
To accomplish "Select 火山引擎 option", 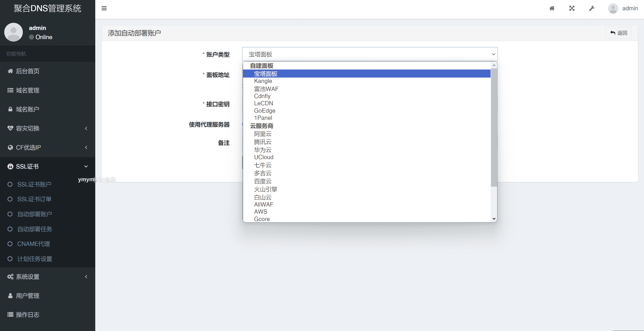I will tap(366, 189).
